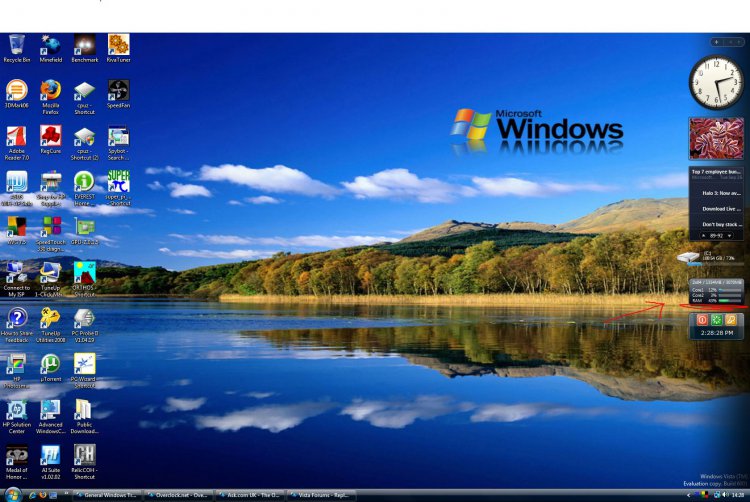Open the slideshow picture gadget

coord(716,139)
